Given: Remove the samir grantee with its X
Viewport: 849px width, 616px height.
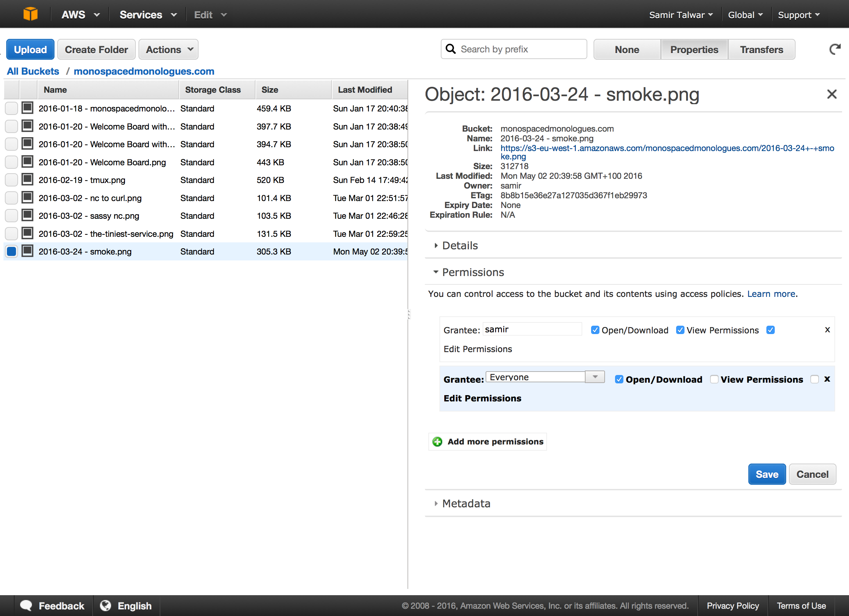Looking at the screenshot, I should [827, 330].
